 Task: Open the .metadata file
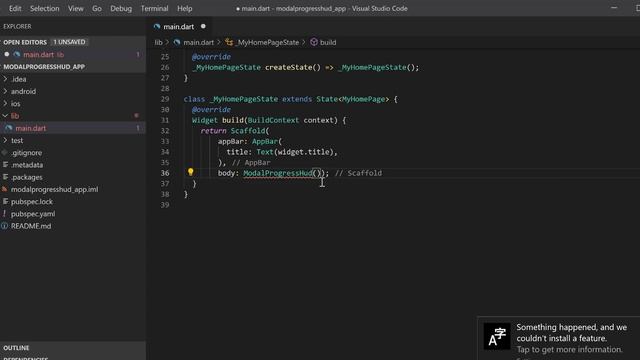[x=27, y=165]
